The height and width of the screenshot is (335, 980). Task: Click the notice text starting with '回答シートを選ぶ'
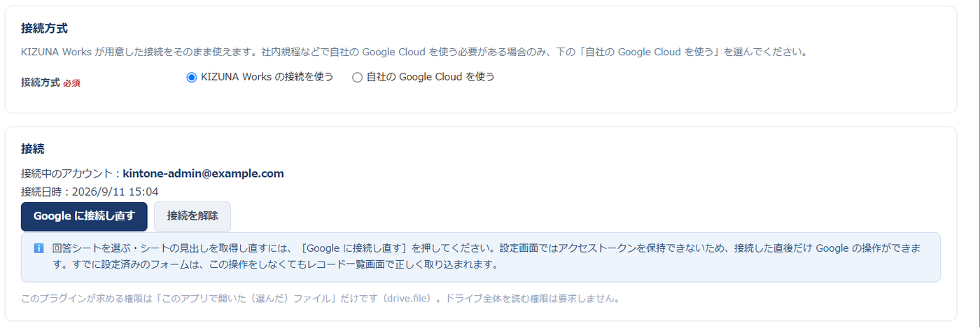pos(486,257)
